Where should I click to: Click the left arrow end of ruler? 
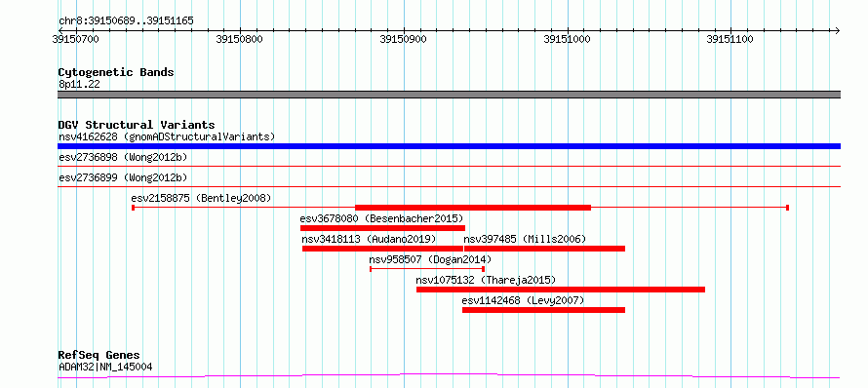pos(60,30)
